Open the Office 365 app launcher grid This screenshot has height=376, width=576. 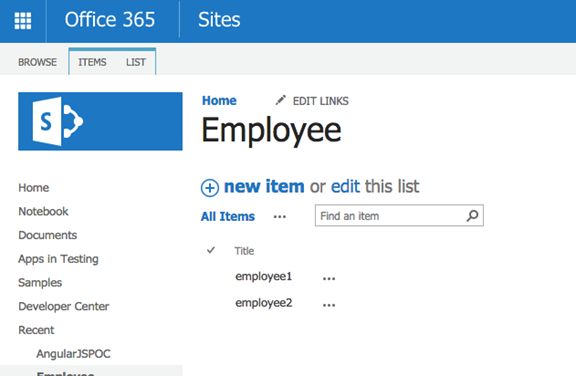click(23, 21)
